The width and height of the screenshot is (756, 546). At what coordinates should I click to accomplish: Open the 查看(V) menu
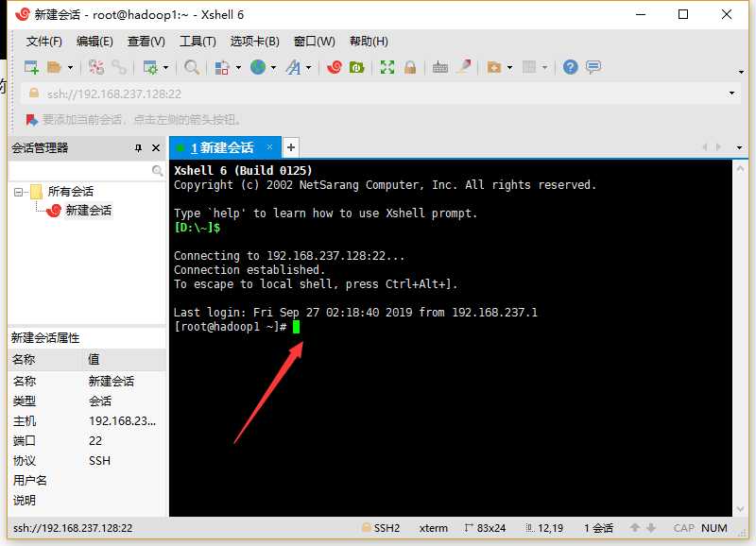(146, 42)
